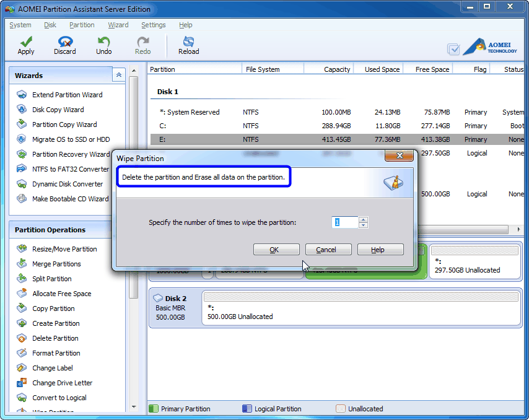Click the Partition column header
The width and height of the screenshot is (529, 420).
tap(195, 69)
